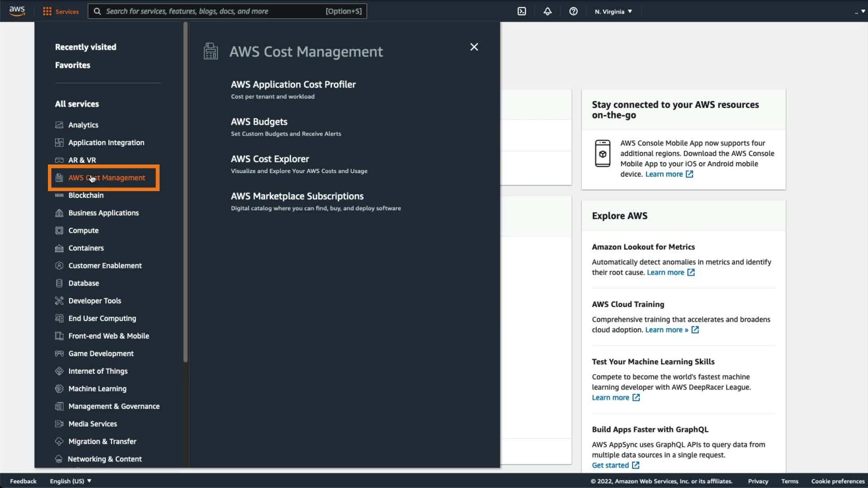
Task: Click the help question mark icon
Action: coord(573,11)
